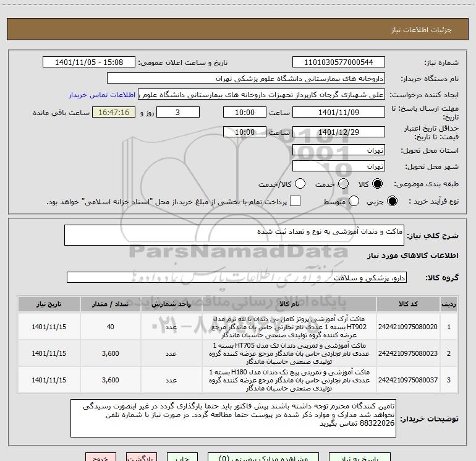Click the HT705 product name cell

coord(289,353)
